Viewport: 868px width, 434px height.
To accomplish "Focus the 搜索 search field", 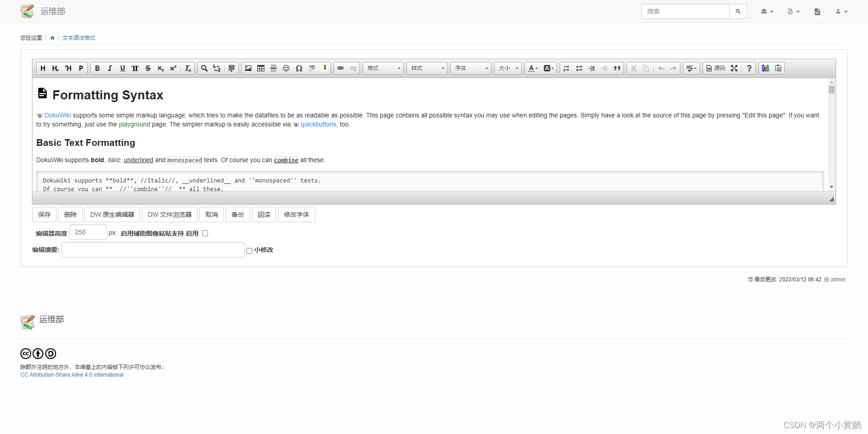I will pyautogui.click(x=685, y=11).
